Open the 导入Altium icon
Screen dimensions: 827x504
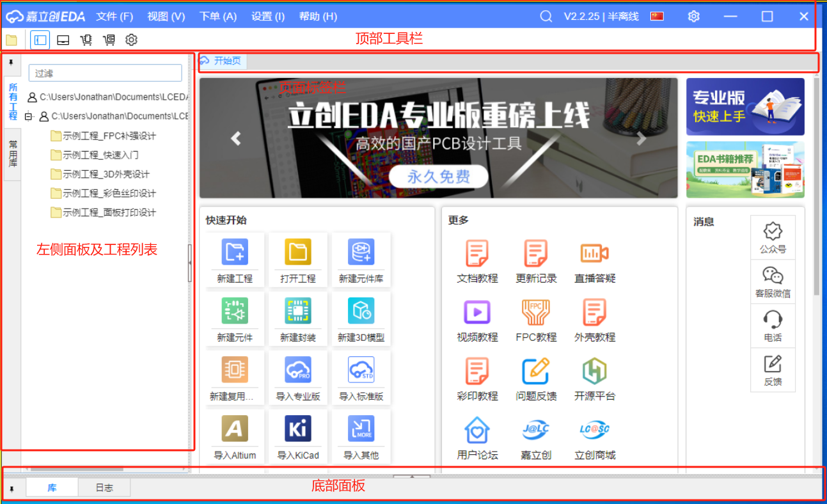tap(235, 429)
